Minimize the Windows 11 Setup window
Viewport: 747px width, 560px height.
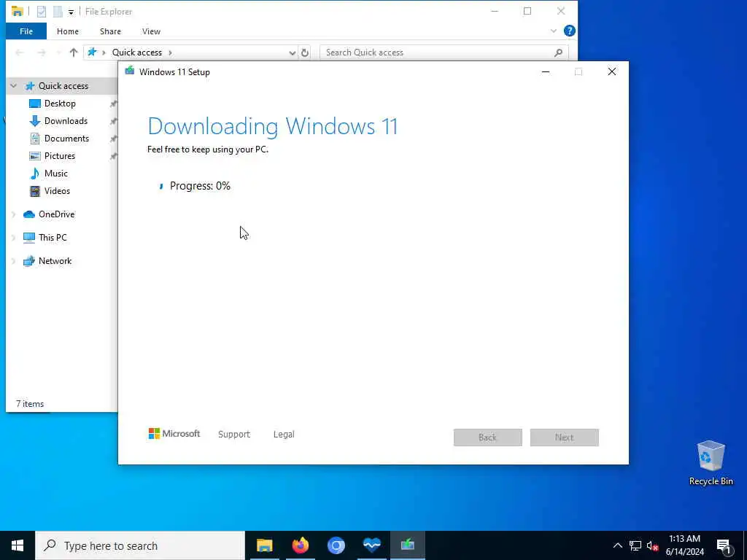pos(546,72)
